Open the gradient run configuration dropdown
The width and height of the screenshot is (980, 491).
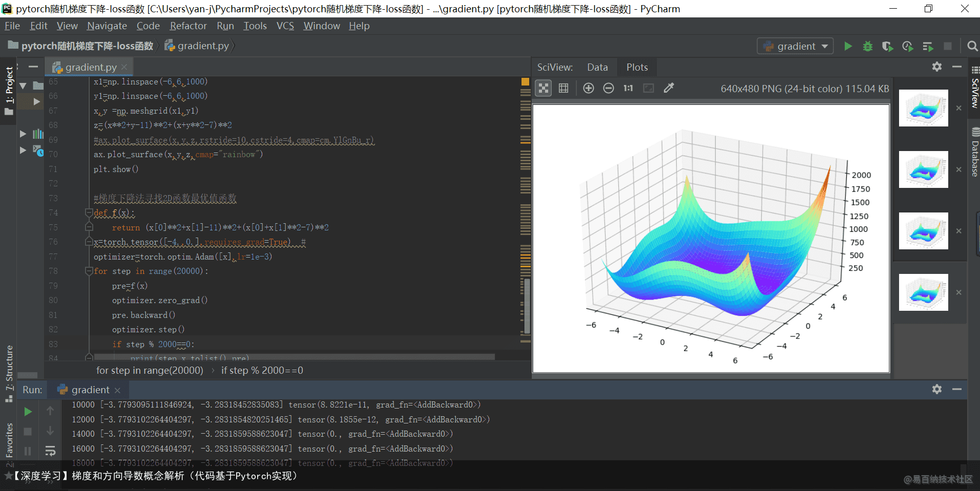tap(795, 46)
